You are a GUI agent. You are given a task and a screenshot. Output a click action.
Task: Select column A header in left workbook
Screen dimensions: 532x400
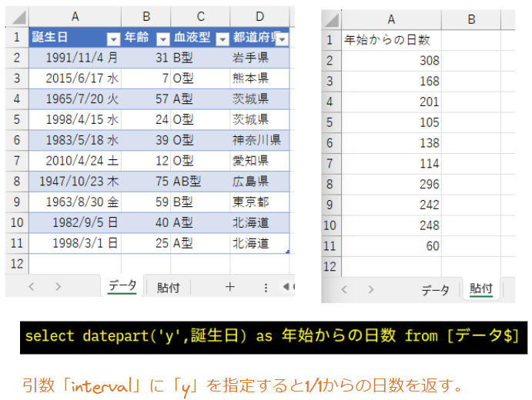pos(75,17)
